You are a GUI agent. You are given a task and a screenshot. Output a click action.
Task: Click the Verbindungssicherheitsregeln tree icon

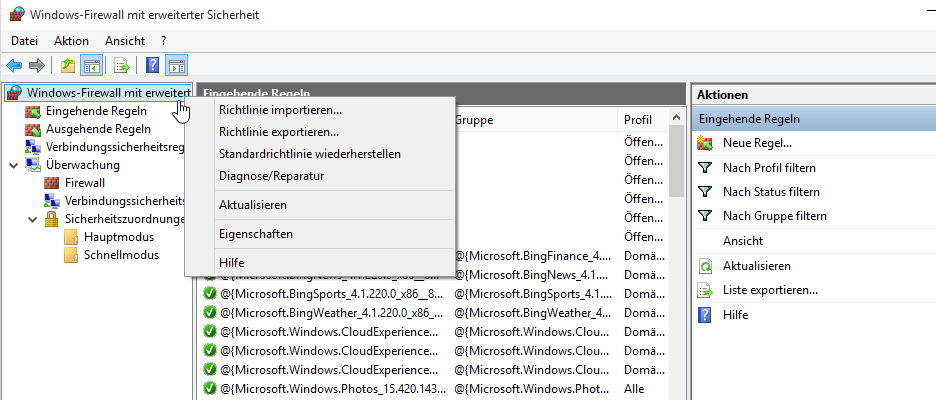(33, 147)
